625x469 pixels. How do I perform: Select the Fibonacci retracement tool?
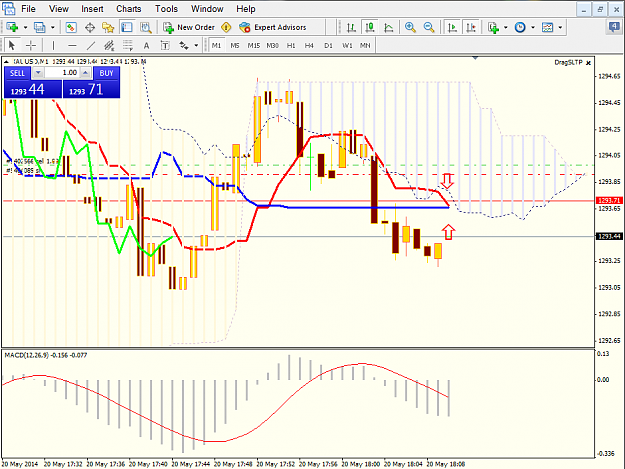coord(128,45)
